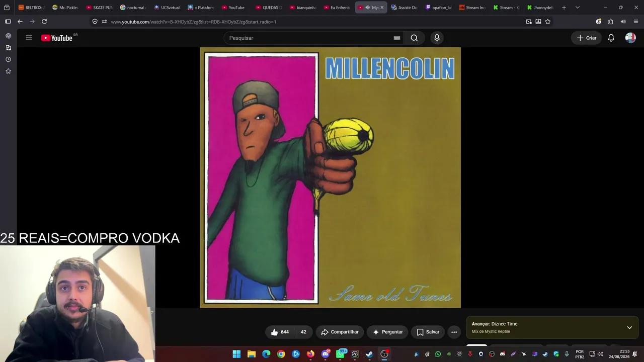Viewport: 644px width, 362px height.
Task: Switch to the nocturnal tab
Action: click(133, 8)
